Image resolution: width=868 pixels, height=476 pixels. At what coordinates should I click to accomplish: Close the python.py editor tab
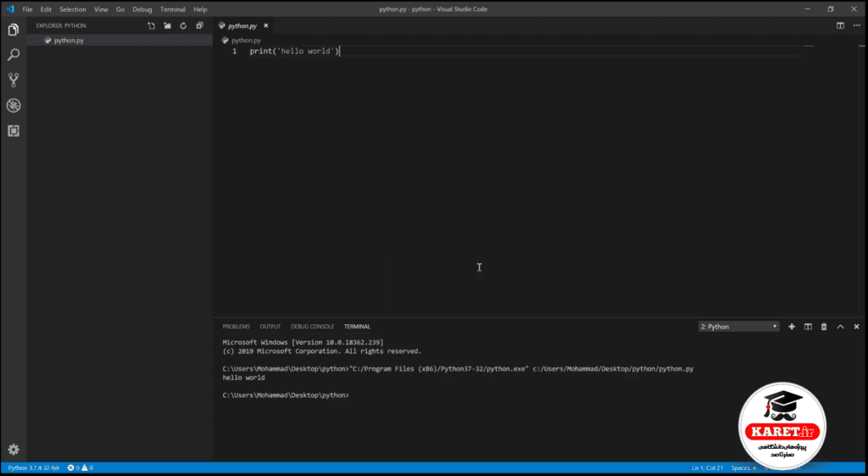coord(265,25)
